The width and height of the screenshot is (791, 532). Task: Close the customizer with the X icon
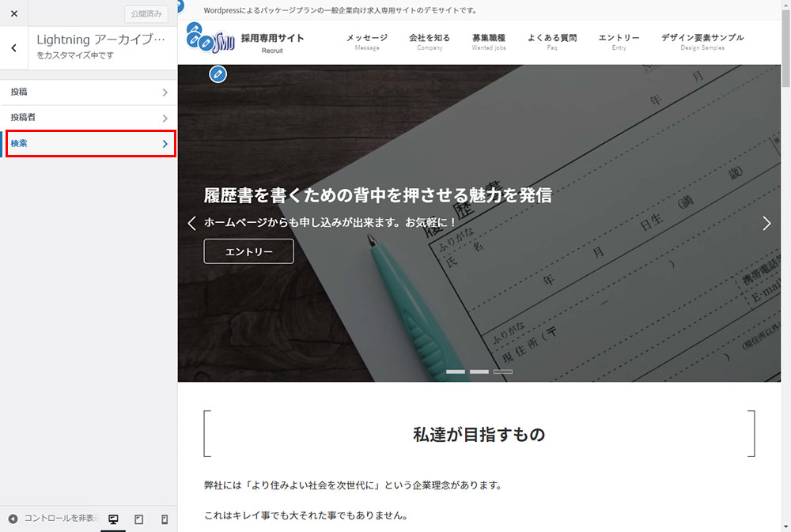click(x=14, y=13)
